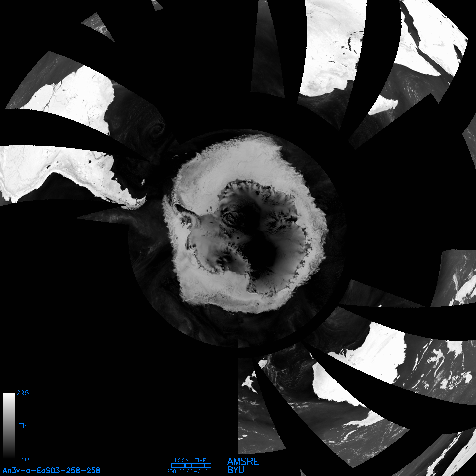476x476 pixels.
Task: Click the BYU label
Action: (x=236, y=470)
